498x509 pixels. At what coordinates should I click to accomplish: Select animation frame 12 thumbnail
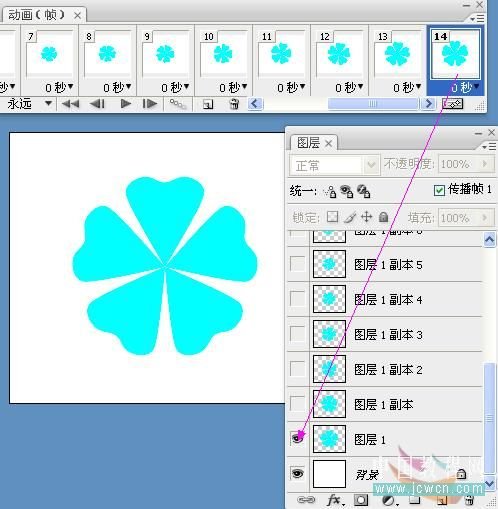click(339, 54)
